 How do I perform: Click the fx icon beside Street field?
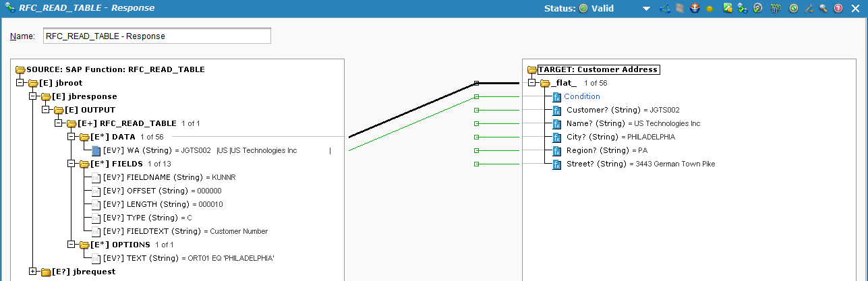[556, 164]
